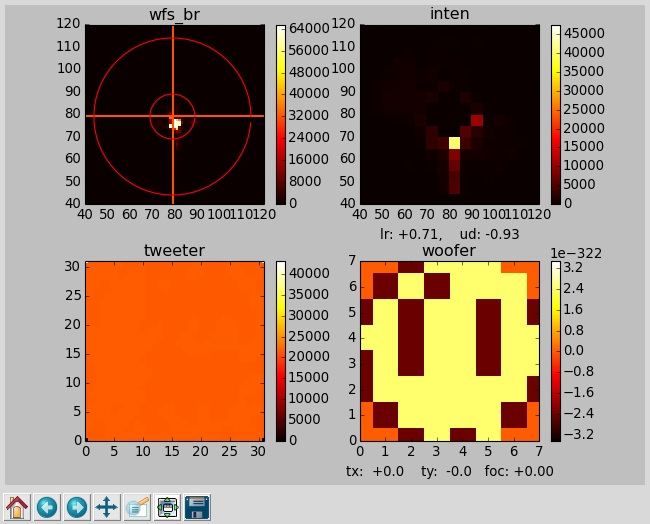
Task: Go back to previous view arrow
Action: coord(47,507)
